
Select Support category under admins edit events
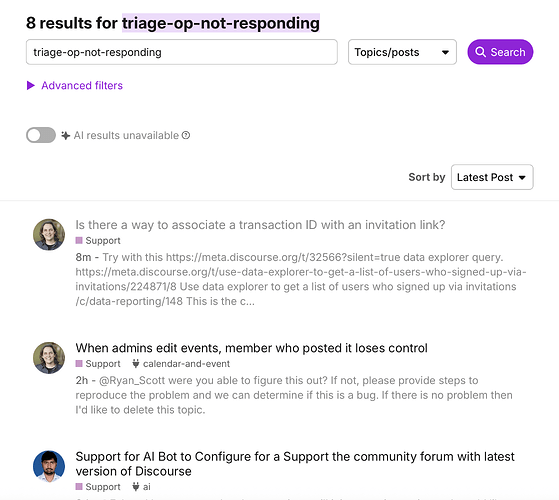[x=98, y=364]
